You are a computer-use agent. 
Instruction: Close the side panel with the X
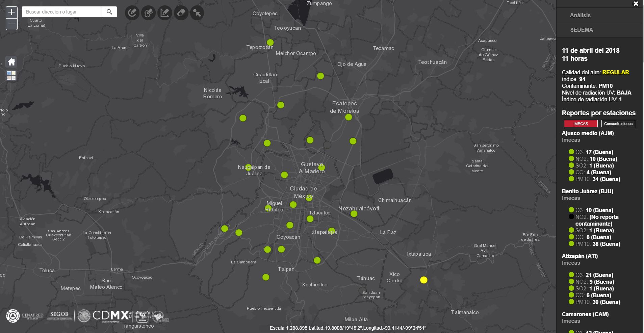tap(636, 4)
